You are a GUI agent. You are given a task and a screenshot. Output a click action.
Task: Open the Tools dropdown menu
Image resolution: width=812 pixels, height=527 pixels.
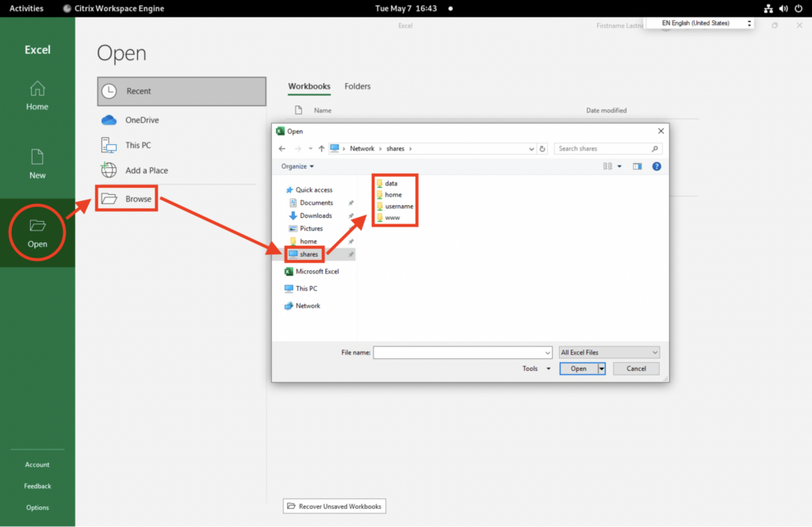536,369
